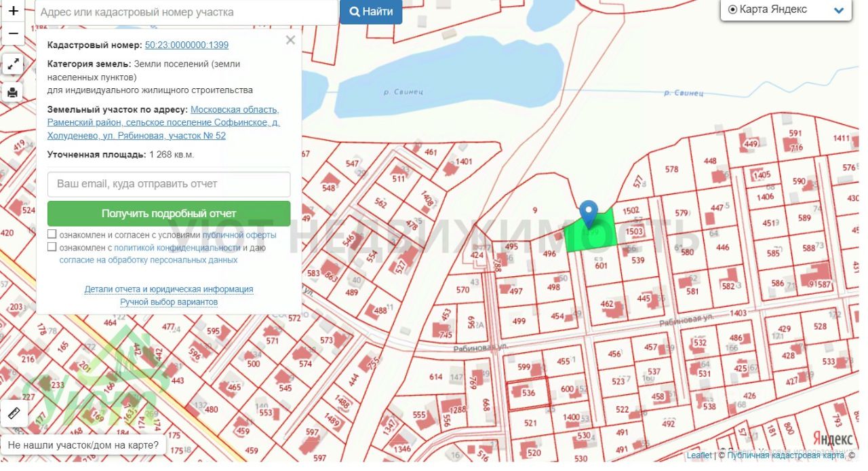
Task: Click the Найти search button
Action: [371, 12]
